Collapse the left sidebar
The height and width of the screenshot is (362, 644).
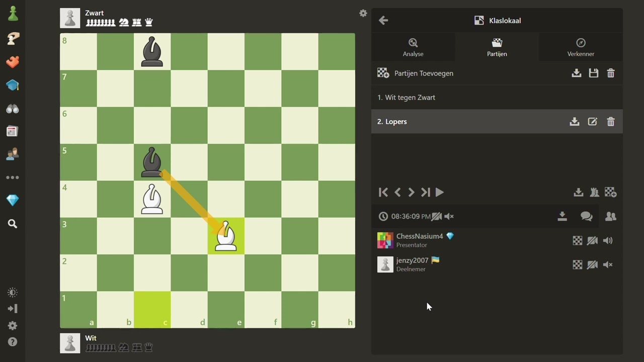coord(13,309)
